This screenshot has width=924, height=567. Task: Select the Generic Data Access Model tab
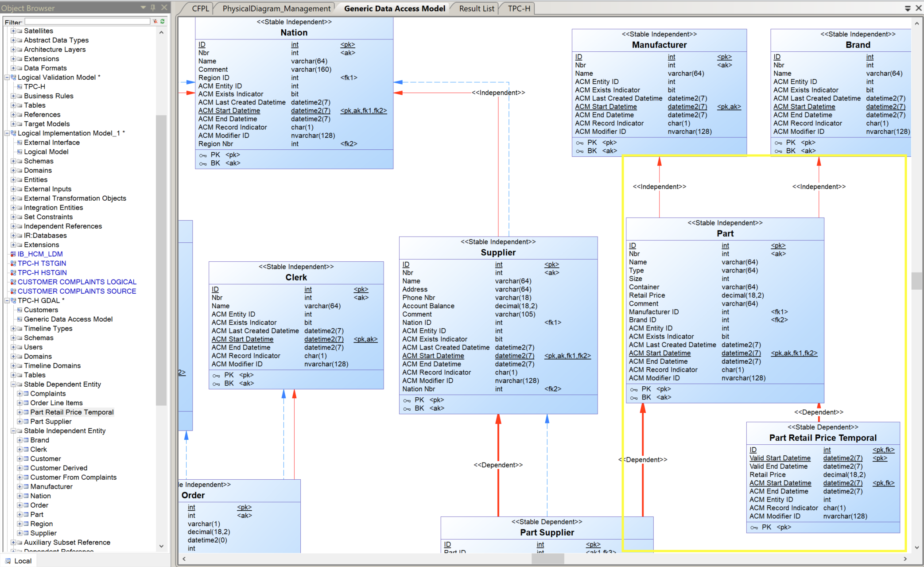(x=395, y=8)
